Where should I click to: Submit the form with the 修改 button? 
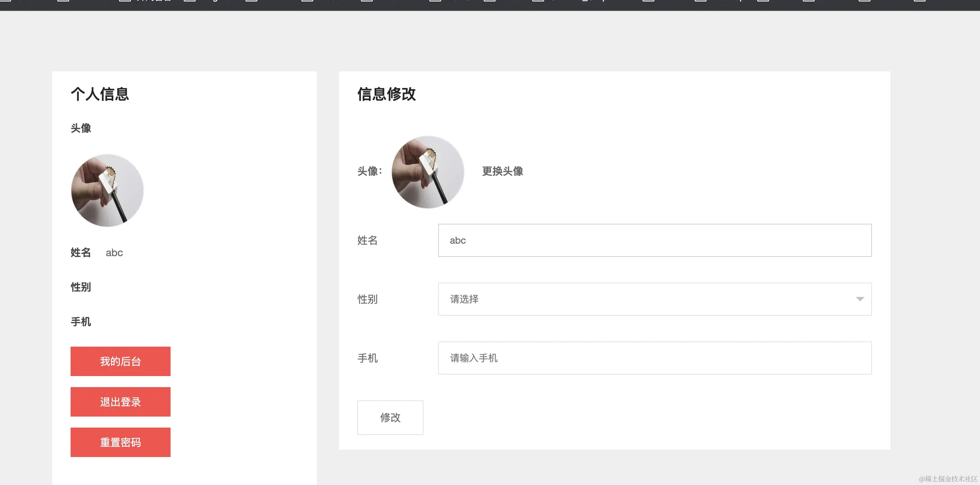coord(390,417)
